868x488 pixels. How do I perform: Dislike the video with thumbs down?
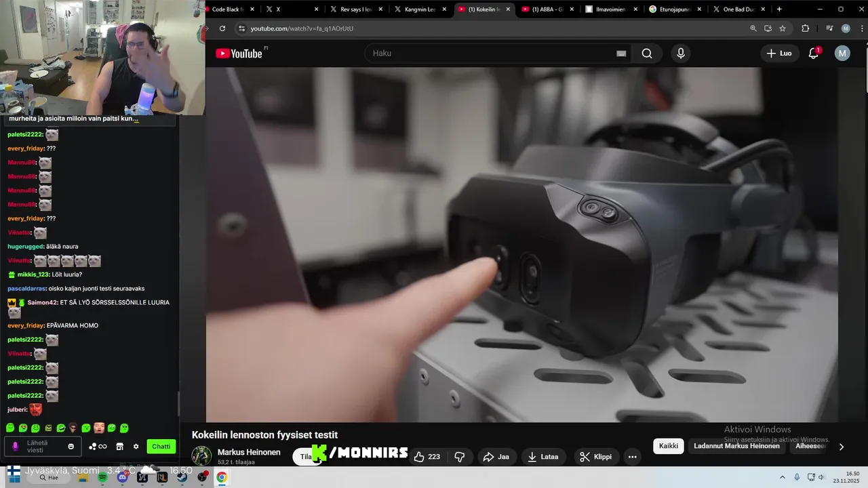click(x=459, y=457)
